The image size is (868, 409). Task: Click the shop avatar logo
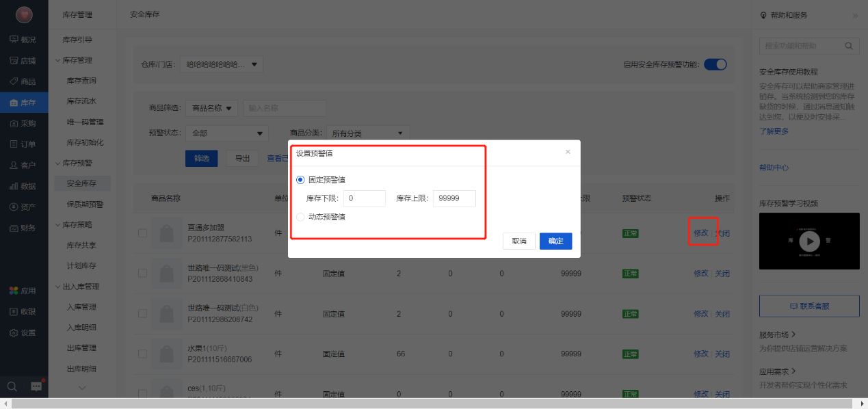point(24,14)
